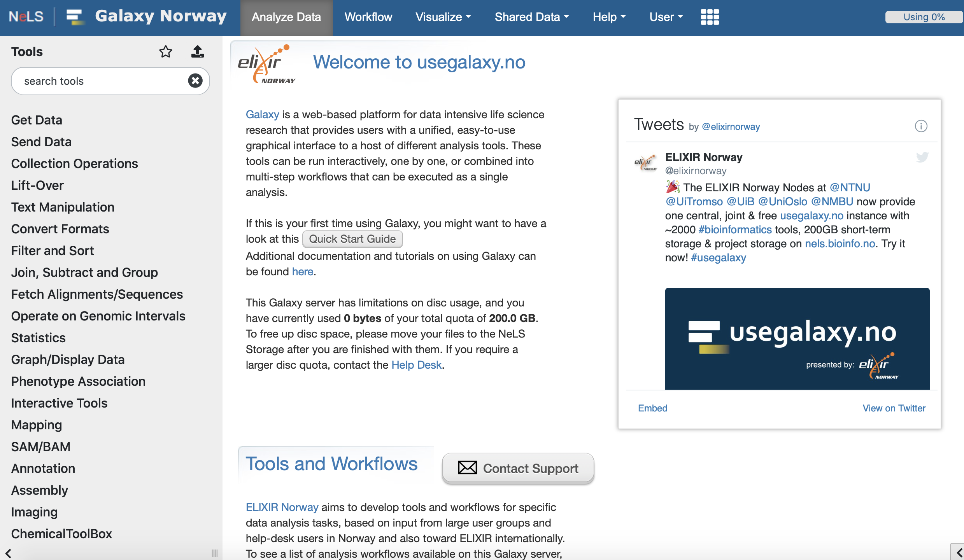Click the @UiB mention
The image size is (964, 560).
click(x=741, y=201)
